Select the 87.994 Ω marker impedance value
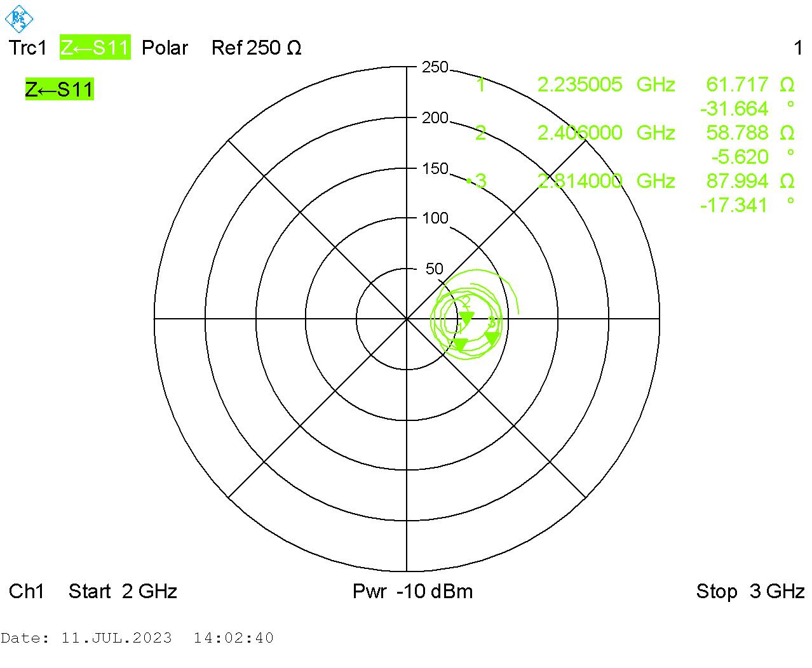Image resolution: width=812 pixels, height=668 pixels. [750, 181]
